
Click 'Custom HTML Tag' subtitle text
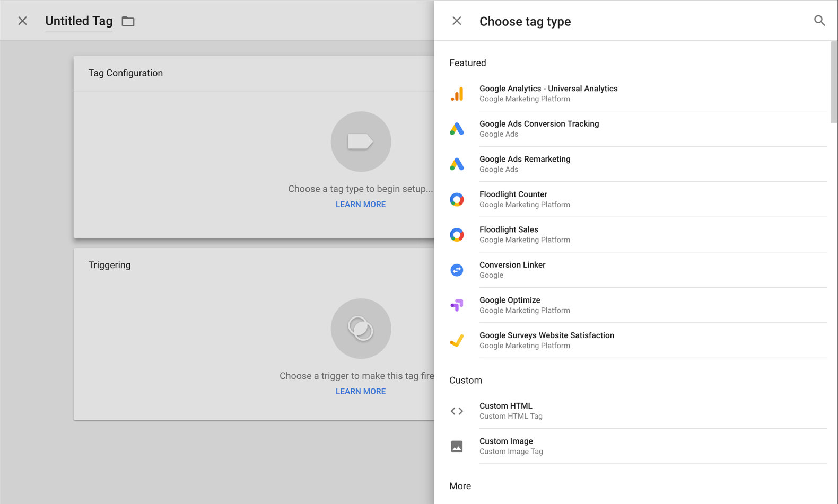tap(511, 416)
